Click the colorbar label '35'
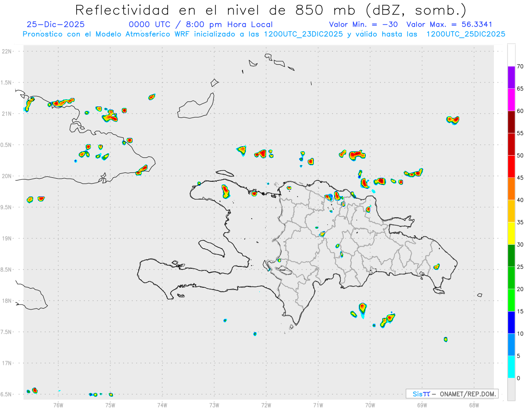The width and height of the screenshot is (532, 411). point(520,222)
